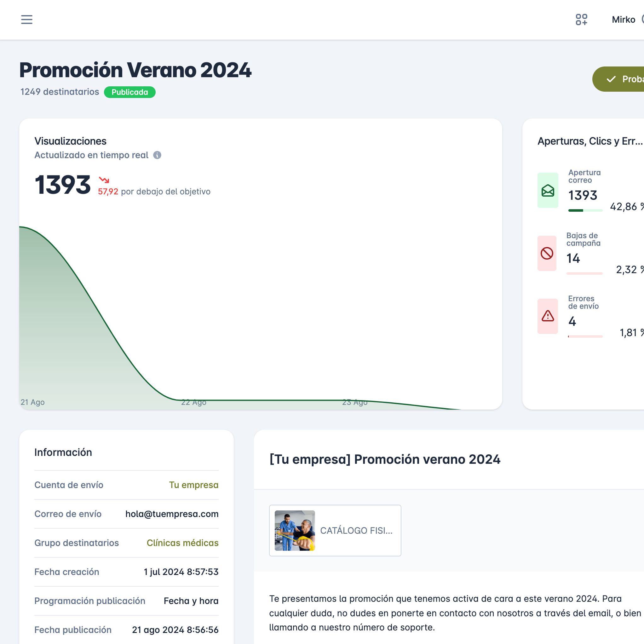Click the unsubscribes progress bar
644x644 pixels.
(584, 273)
